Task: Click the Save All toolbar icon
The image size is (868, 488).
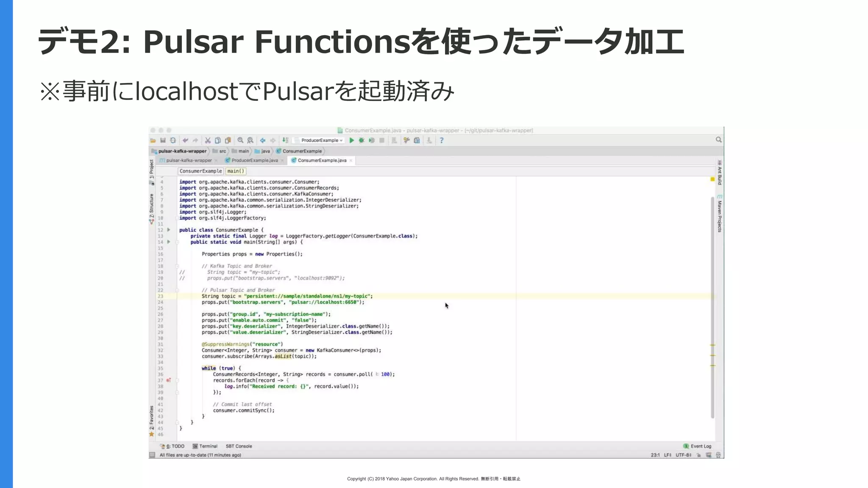Action: point(163,140)
